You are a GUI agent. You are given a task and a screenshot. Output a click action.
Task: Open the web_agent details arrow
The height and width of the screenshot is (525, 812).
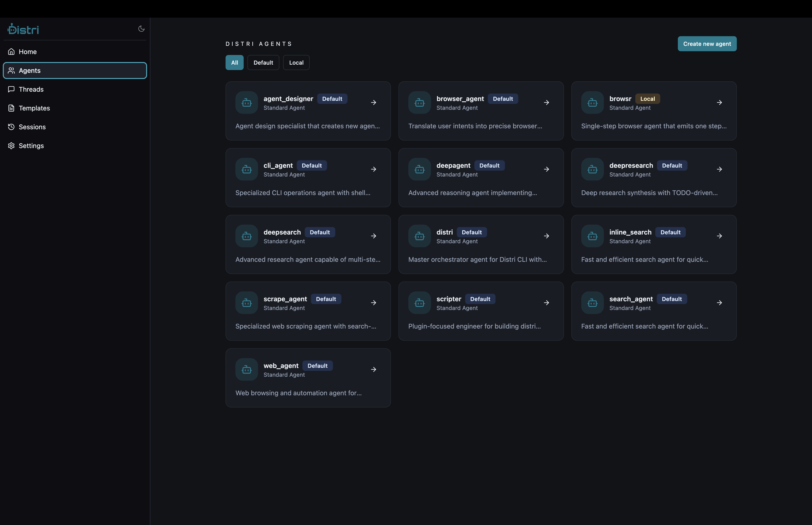[x=373, y=369]
